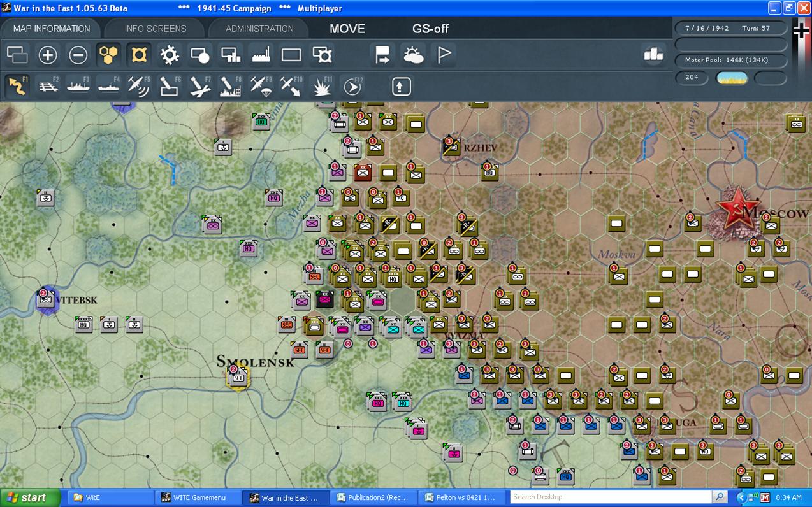Select the F2 rail movement mode icon
This screenshot has height=507, width=812.
[48, 86]
